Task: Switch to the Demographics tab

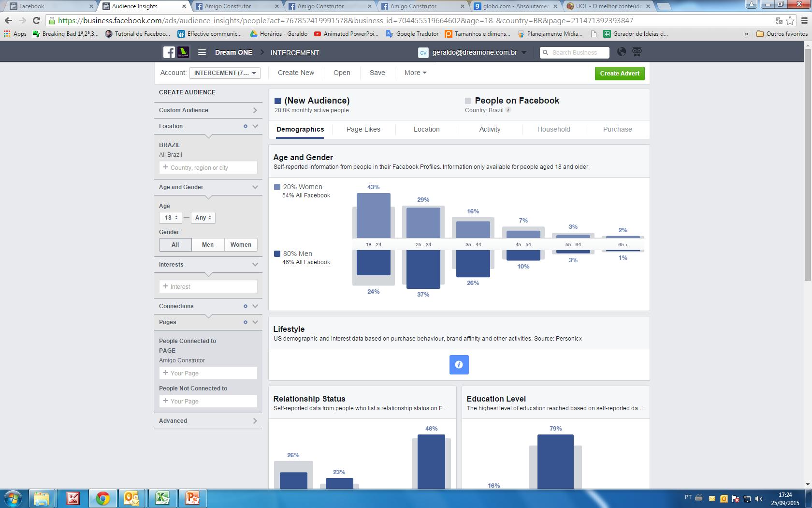Action: (x=300, y=129)
